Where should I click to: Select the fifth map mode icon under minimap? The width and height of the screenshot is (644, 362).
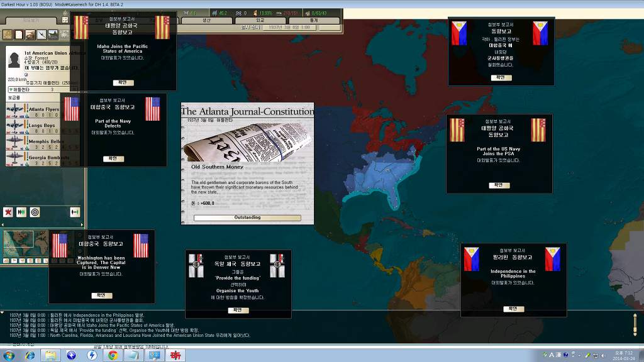pos(38,261)
